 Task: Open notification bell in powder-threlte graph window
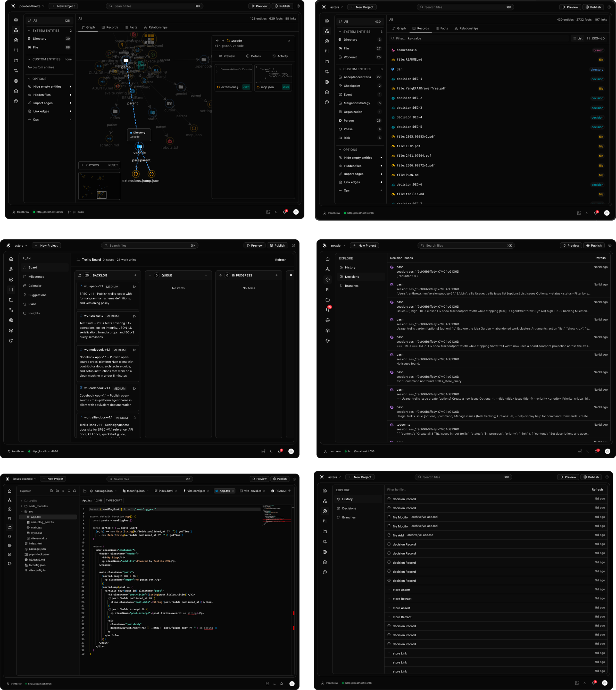[x=285, y=212]
